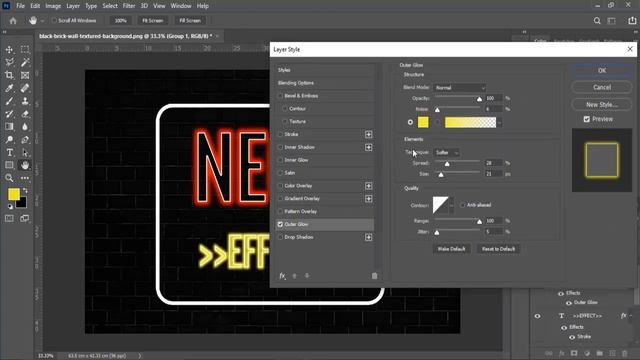Click the New Style button
Screen dimensions: 640x360
click(602, 104)
